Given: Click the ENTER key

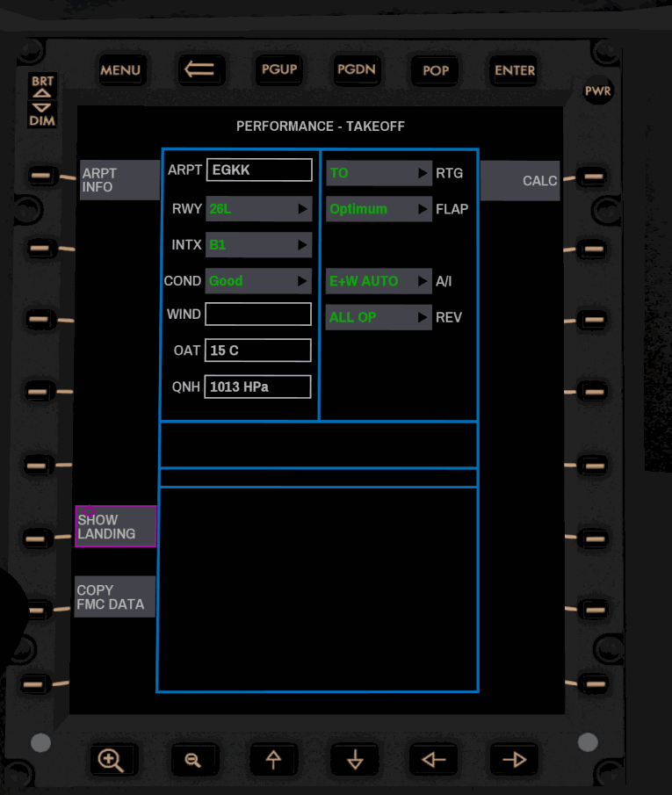Looking at the screenshot, I should click(514, 70).
